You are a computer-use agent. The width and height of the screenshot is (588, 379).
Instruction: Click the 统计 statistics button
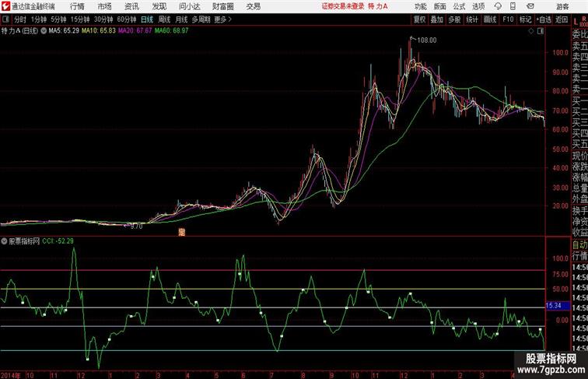point(472,19)
